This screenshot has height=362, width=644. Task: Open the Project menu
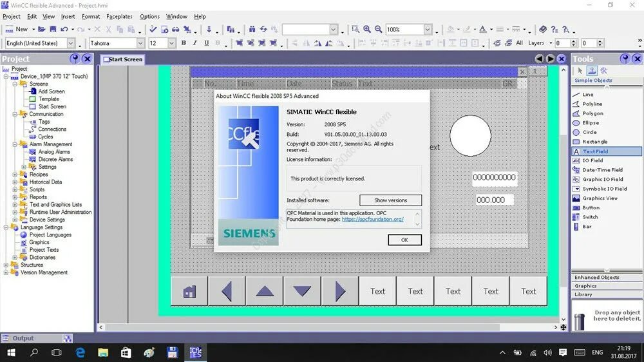12,17
